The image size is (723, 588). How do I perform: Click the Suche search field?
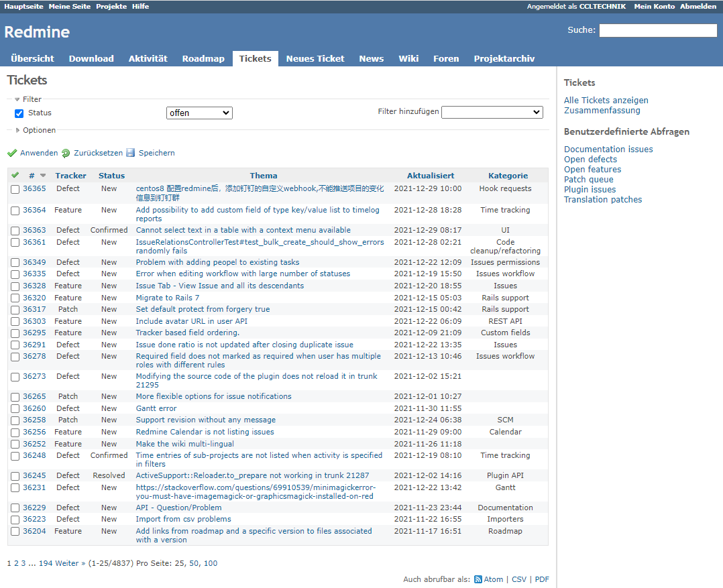(x=657, y=31)
